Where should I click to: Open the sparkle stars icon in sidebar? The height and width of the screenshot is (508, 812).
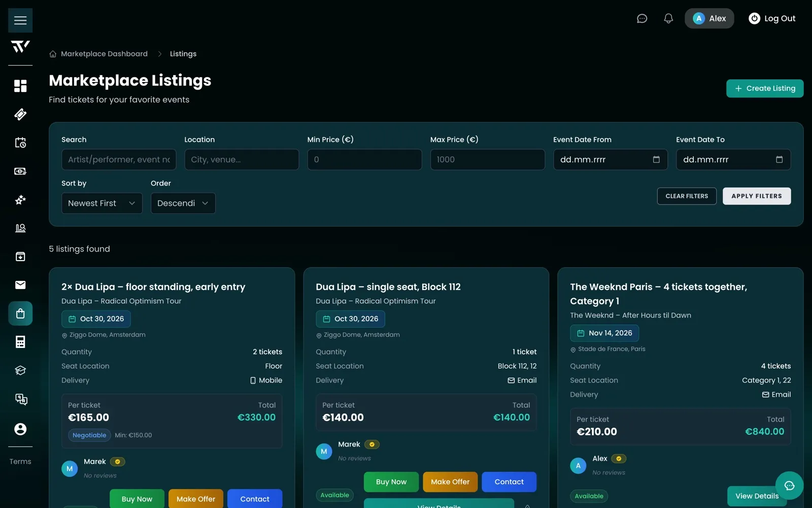point(20,200)
